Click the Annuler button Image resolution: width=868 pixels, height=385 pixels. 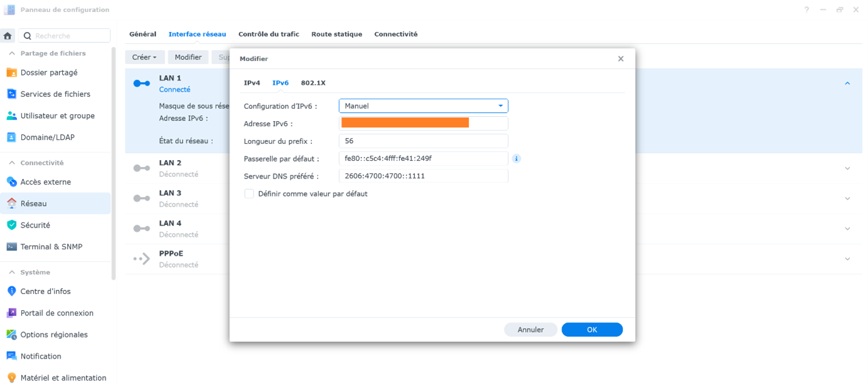click(x=530, y=330)
